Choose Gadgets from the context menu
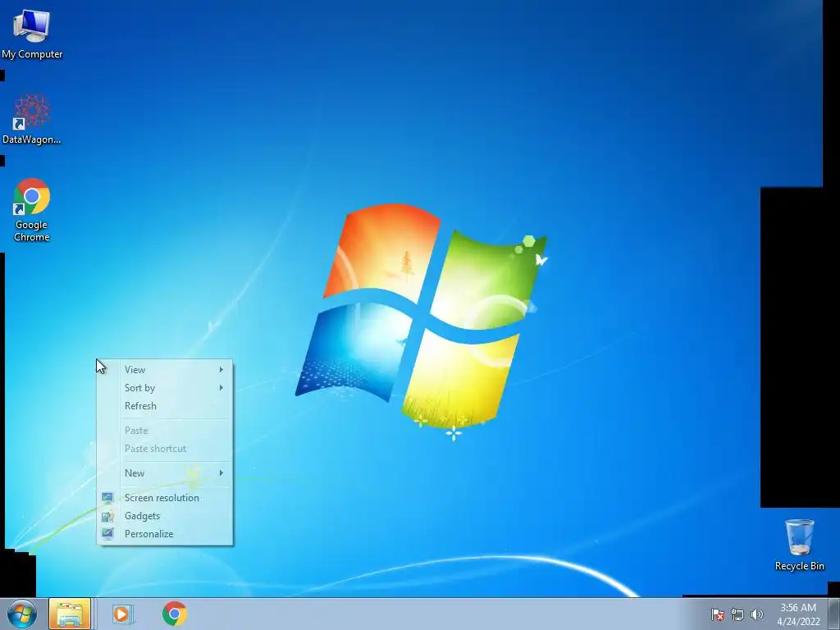Screen dimensions: 840x630 (x=165, y=516)
